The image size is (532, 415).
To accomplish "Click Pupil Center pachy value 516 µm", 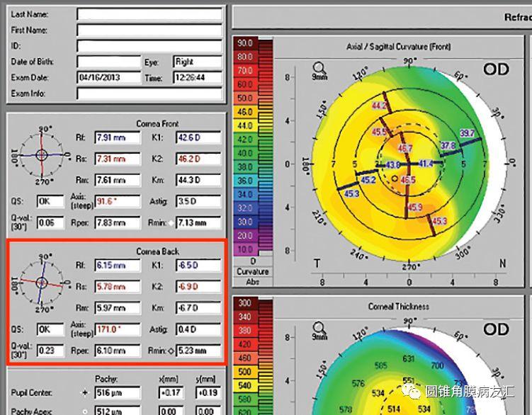I will pyautogui.click(x=118, y=393).
